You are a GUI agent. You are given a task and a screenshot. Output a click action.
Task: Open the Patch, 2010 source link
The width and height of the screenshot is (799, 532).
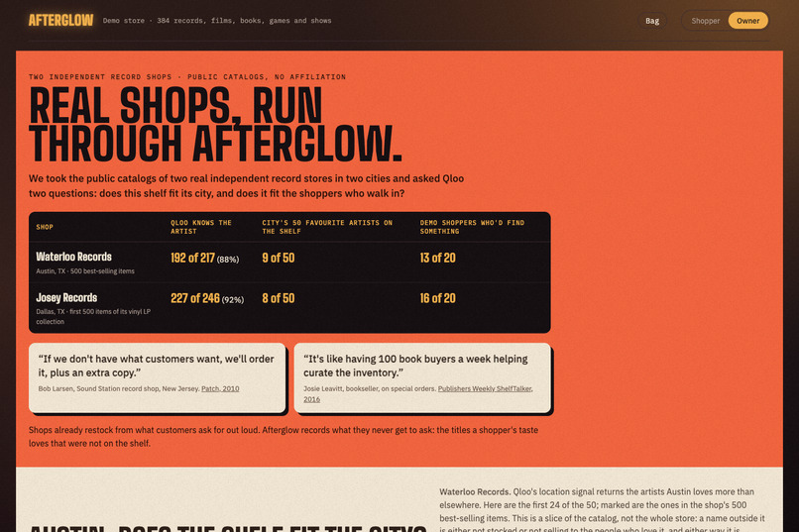click(220, 388)
